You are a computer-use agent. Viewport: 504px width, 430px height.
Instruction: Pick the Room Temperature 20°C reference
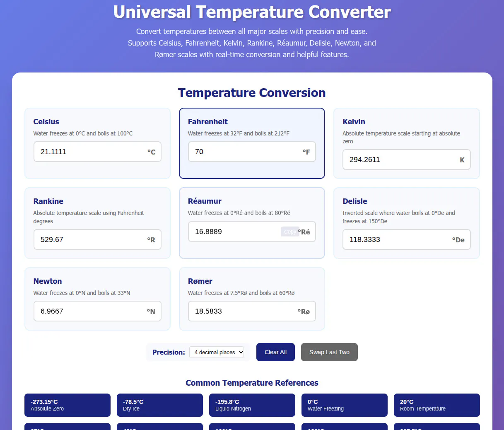(437, 405)
